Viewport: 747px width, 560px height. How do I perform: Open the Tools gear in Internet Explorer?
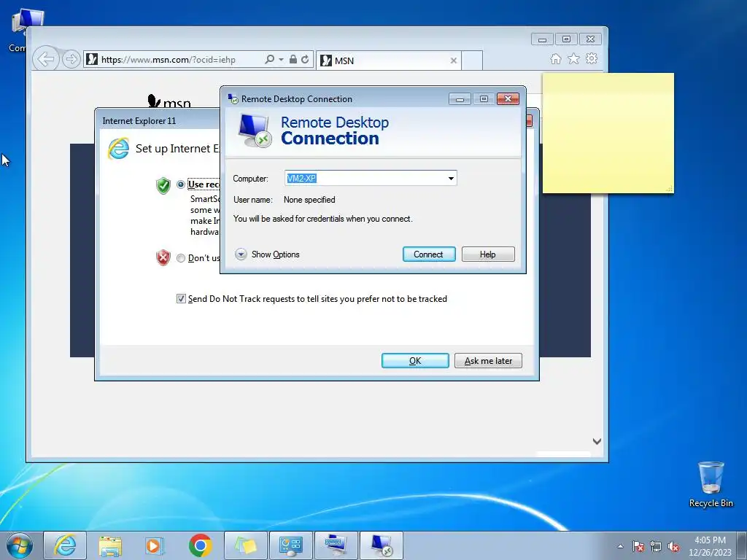coord(592,58)
